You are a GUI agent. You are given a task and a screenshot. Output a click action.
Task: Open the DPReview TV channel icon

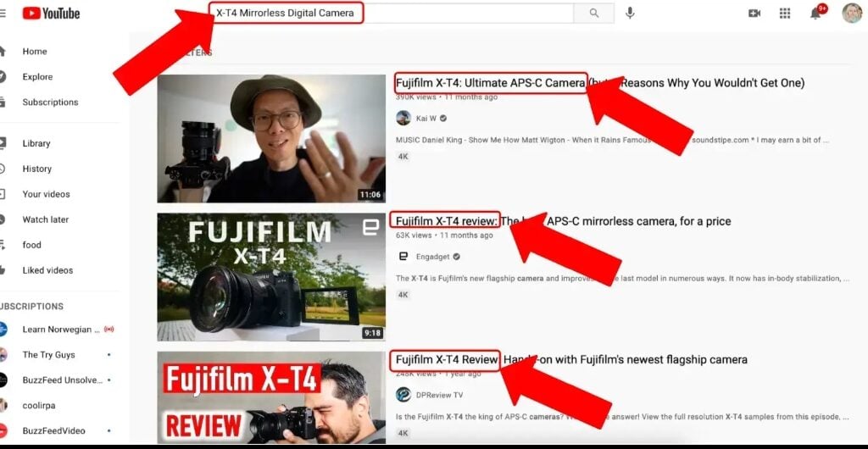click(403, 395)
